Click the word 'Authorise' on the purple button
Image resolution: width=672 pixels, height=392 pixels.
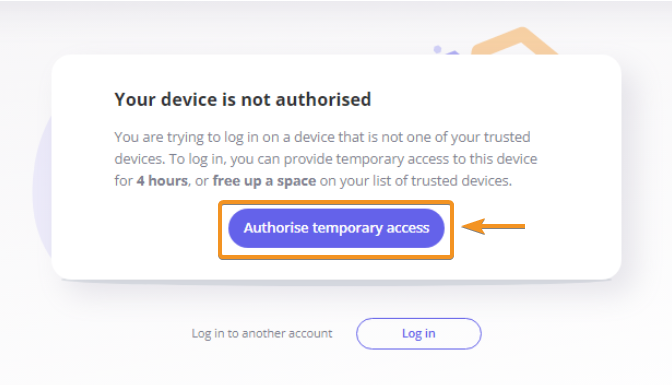(x=276, y=228)
